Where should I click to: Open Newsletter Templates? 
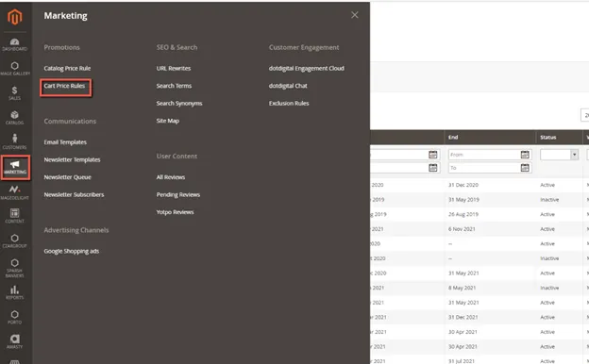coord(72,160)
